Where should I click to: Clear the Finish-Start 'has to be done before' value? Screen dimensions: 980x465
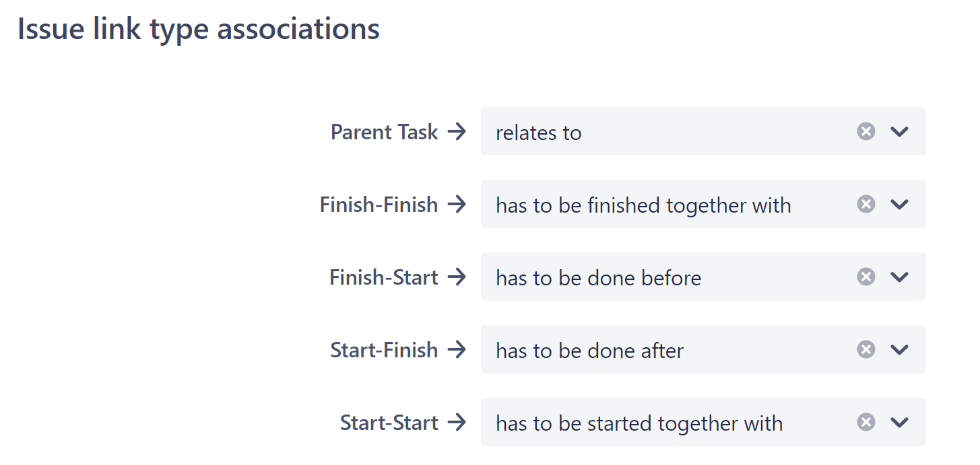pyautogui.click(x=866, y=277)
